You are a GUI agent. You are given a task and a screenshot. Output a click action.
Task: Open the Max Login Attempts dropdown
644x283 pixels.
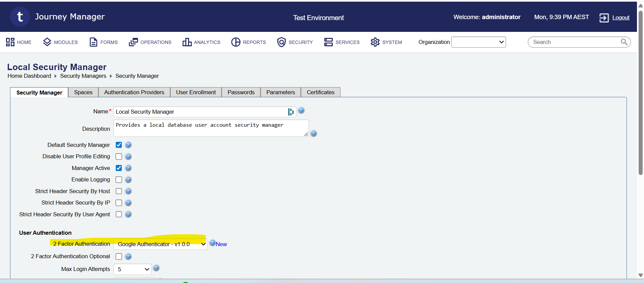click(x=132, y=269)
